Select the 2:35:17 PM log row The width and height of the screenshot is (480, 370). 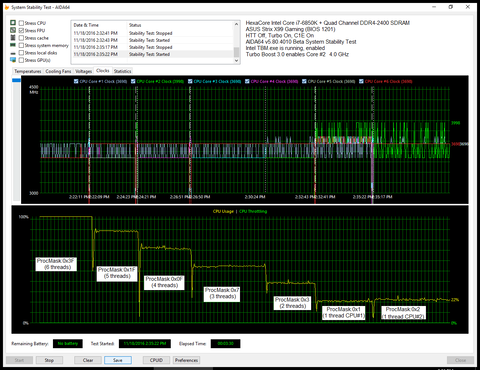153,47
